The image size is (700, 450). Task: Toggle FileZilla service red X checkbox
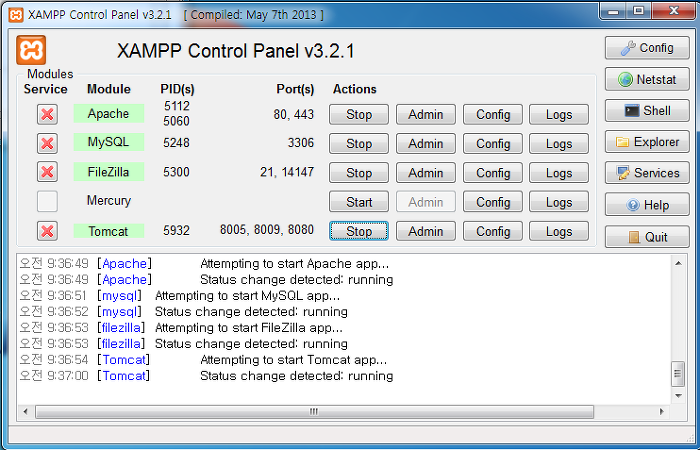point(47,172)
